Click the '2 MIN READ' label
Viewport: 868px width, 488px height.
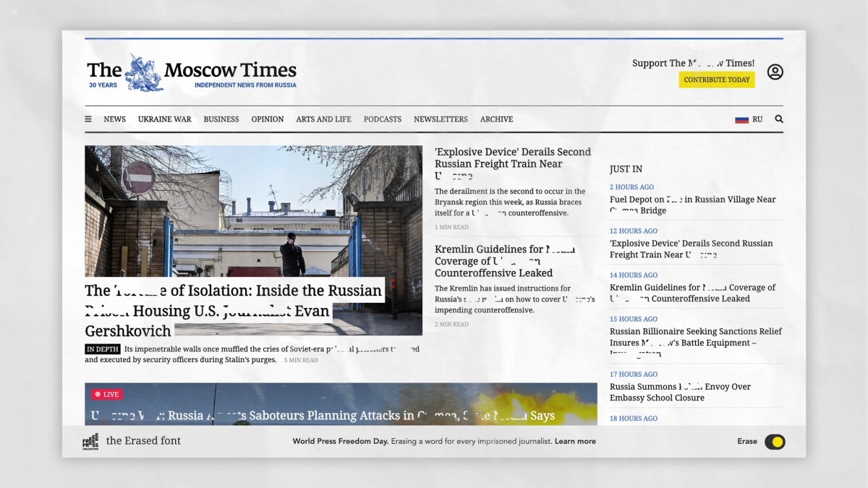451,325
